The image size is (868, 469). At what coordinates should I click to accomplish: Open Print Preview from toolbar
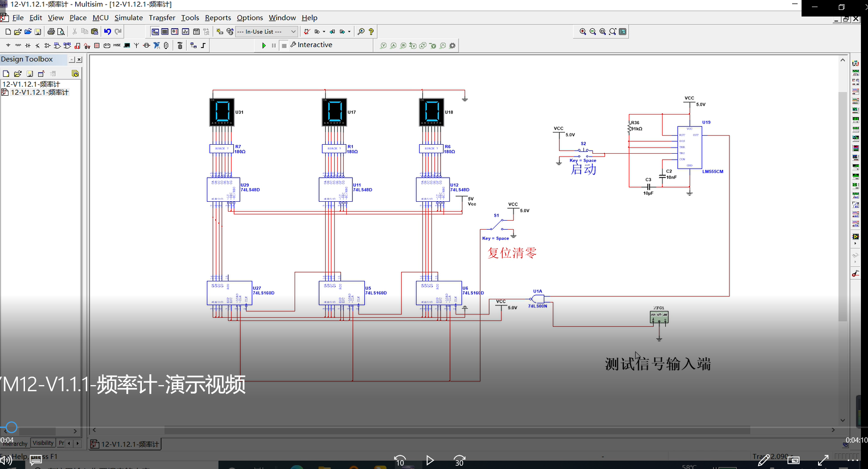[61, 32]
